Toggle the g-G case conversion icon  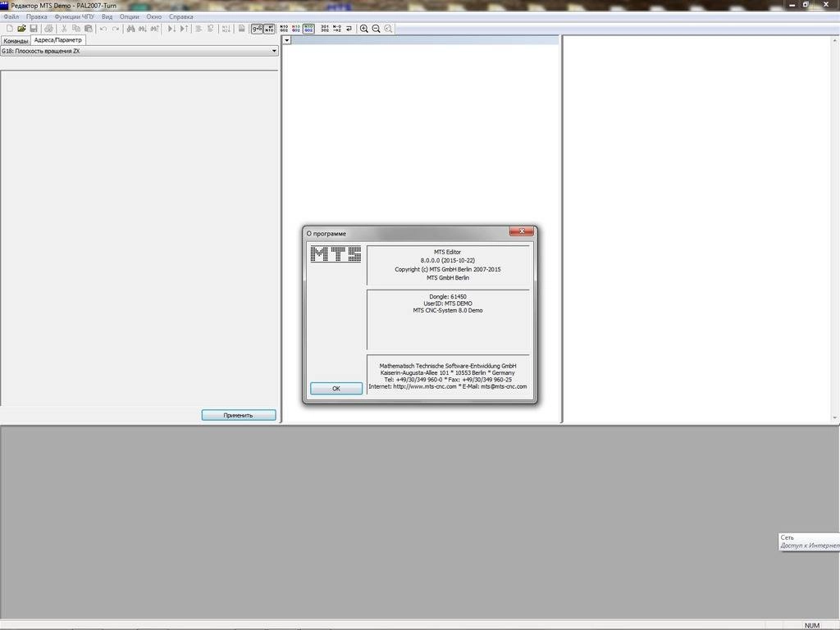257,29
